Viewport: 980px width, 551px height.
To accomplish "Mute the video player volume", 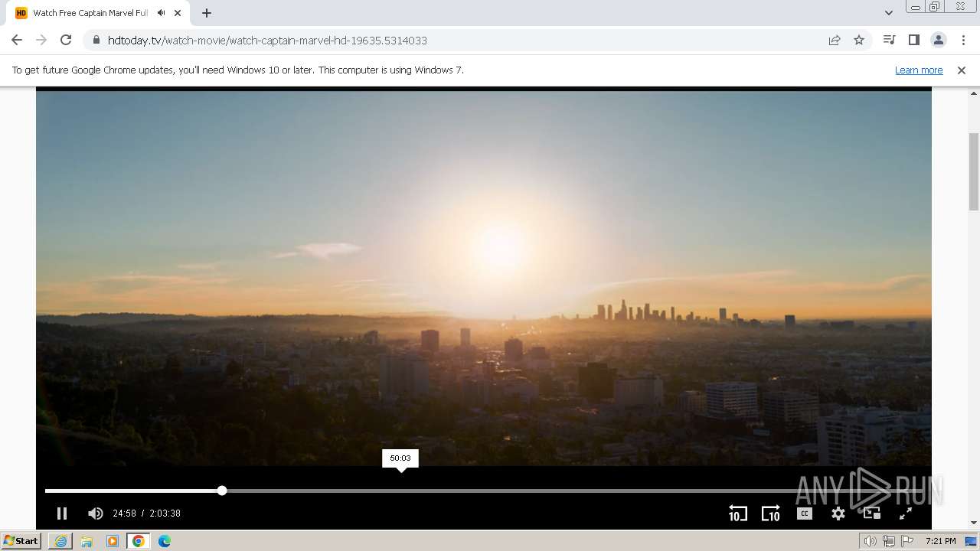I will tap(96, 514).
